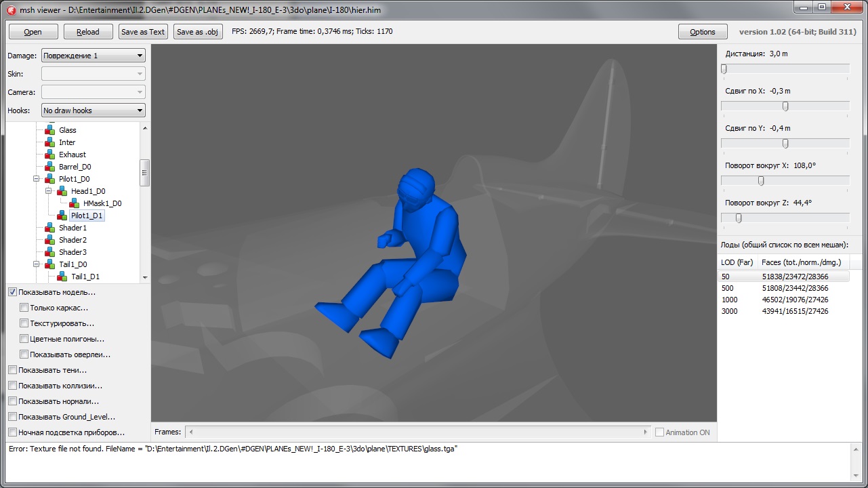868x488 pixels.
Task: Click the Tail1_D1 mesh icon
Action: (62, 277)
